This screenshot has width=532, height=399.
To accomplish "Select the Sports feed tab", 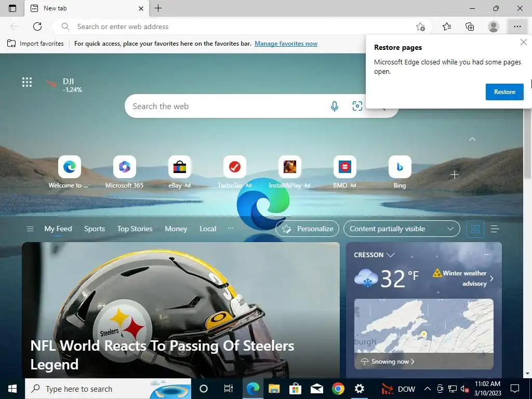I will (x=95, y=229).
